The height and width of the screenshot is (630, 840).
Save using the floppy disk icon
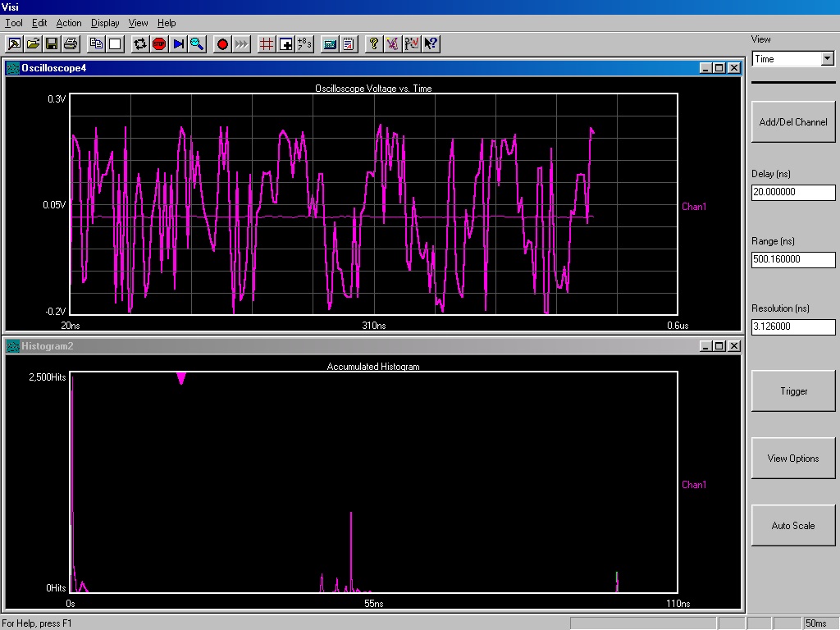[52, 44]
